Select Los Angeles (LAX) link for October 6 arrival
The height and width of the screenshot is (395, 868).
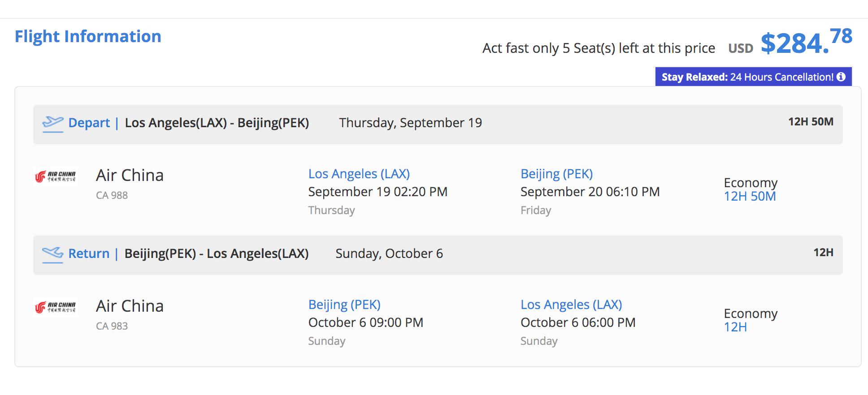coord(571,305)
